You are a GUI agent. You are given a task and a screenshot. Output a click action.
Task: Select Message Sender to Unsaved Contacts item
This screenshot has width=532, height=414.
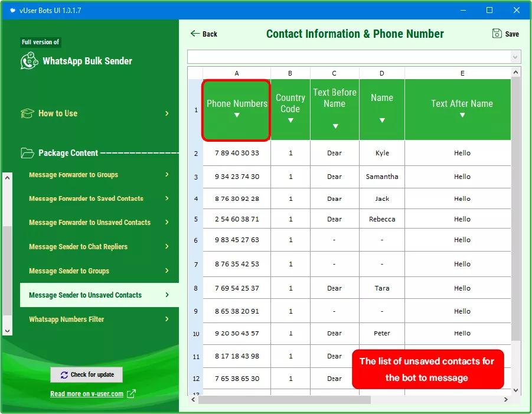[99, 295]
